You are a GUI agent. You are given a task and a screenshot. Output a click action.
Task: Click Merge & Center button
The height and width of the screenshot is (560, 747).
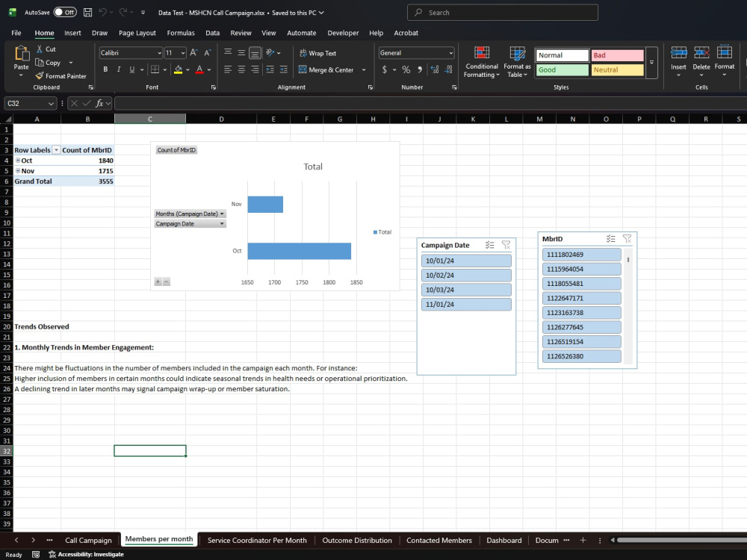click(326, 69)
